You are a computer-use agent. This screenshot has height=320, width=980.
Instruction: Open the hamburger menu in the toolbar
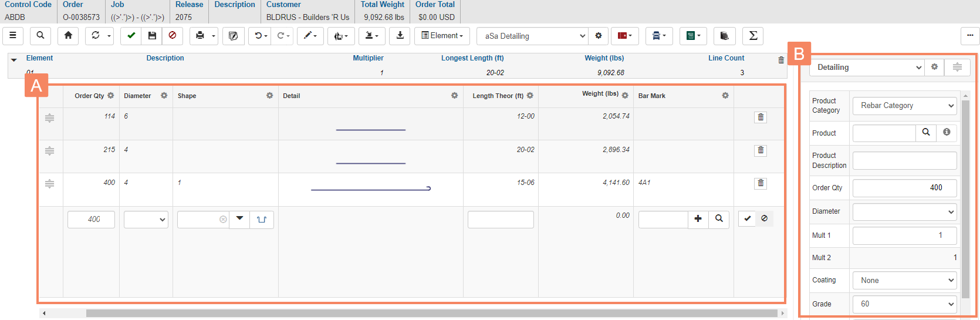pyautogui.click(x=13, y=36)
